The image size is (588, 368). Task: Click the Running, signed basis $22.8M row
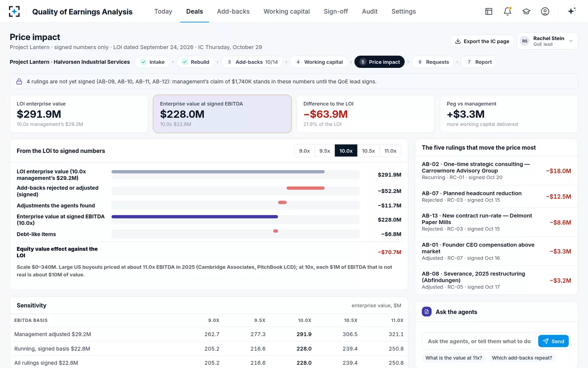pyautogui.click(x=209, y=348)
